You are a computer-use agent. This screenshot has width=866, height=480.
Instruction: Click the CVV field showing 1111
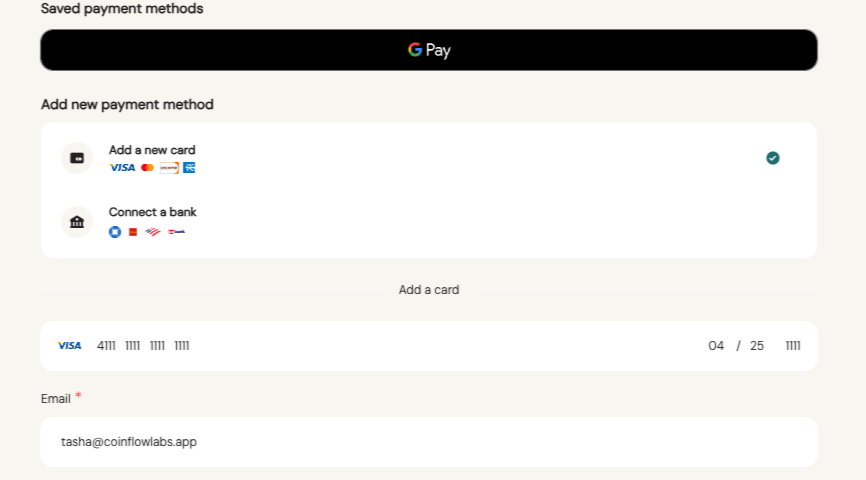[x=793, y=346]
